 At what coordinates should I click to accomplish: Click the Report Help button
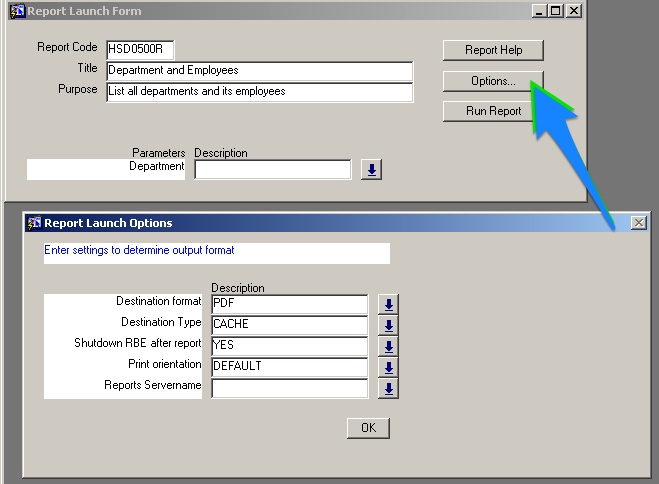tap(493, 50)
